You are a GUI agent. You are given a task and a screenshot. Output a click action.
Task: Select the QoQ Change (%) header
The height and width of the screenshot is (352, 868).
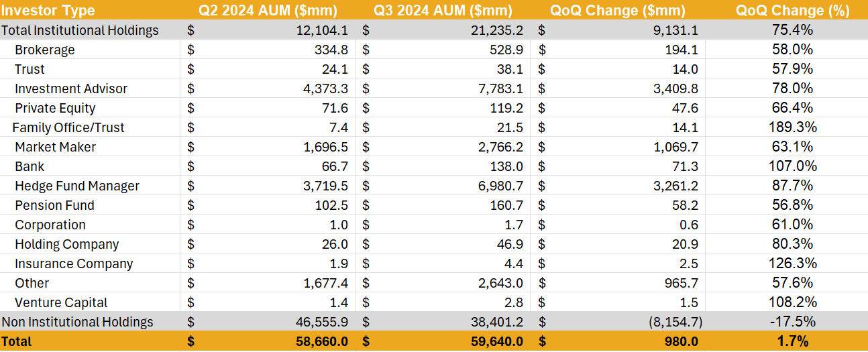pos(792,11)
